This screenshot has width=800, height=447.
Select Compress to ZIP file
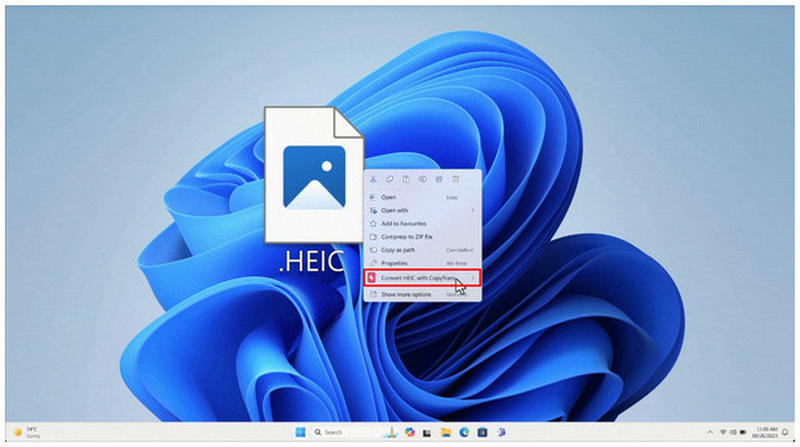coord(422,237)
